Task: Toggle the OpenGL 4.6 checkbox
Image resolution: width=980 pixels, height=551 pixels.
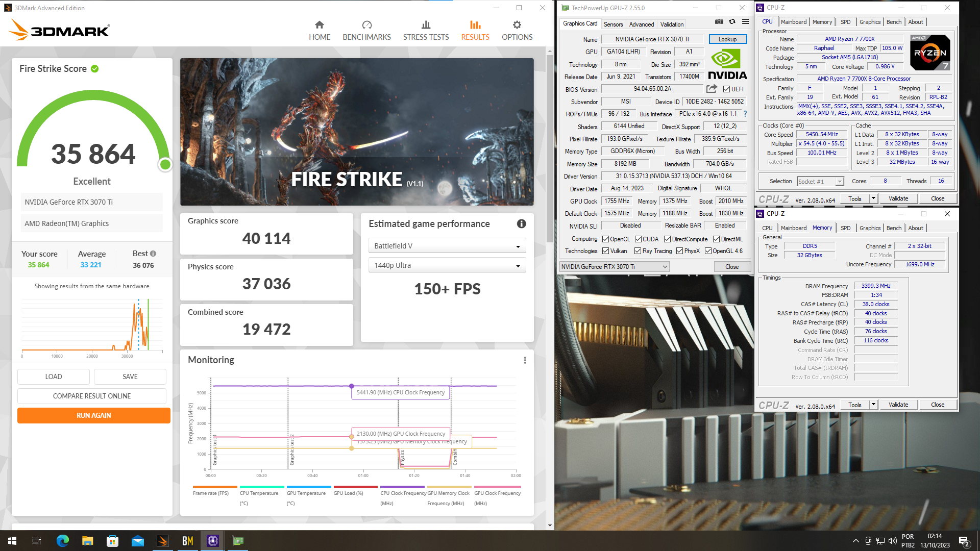Action: pyautogui.click(x=708, y=251)
